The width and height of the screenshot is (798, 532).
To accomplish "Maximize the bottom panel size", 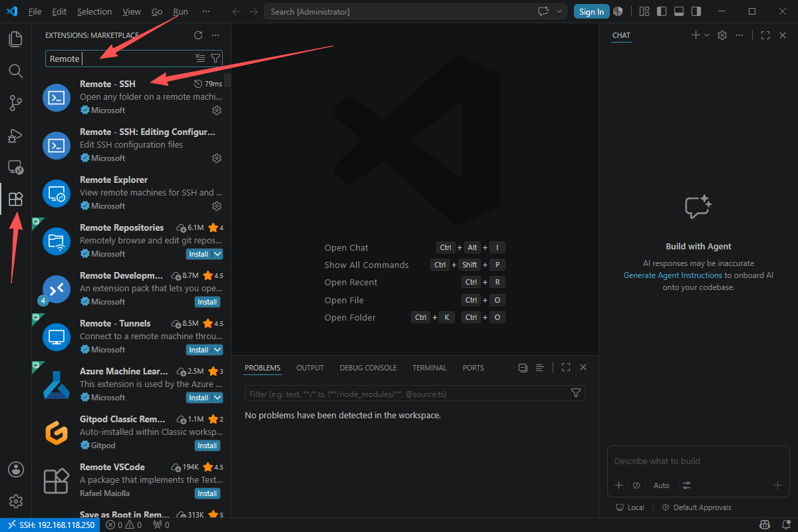I will click(566, 367).
